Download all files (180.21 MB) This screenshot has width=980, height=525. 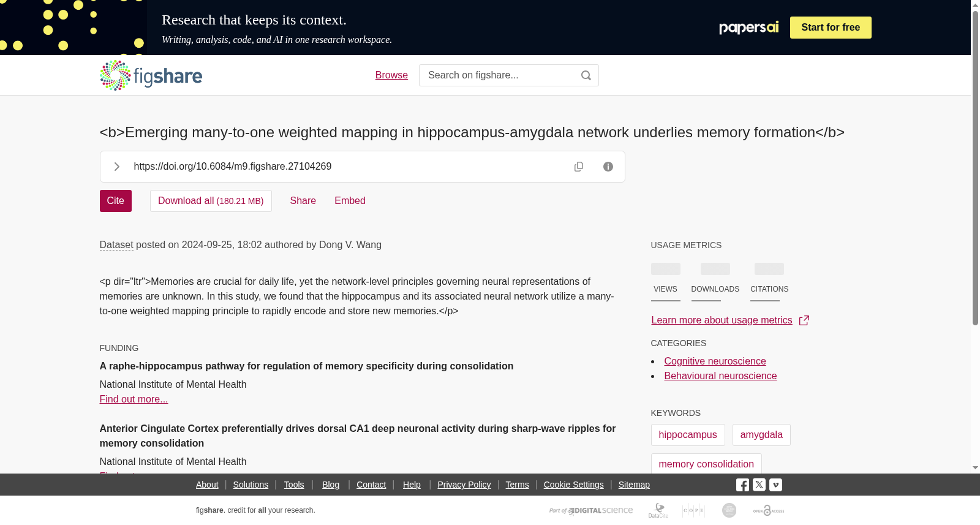(211, 201)
